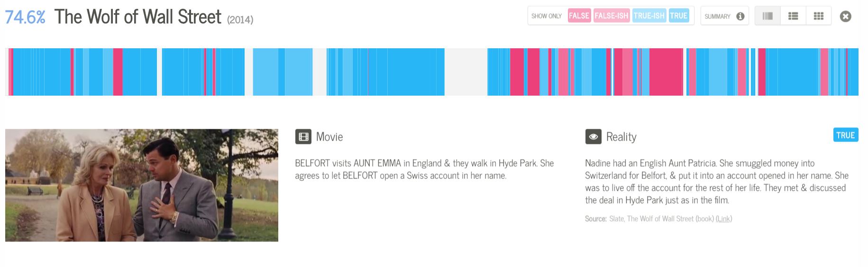Show only TRUE-ISH scenes
This screenshot has width=868, height=267.
pyautogui.click(x=649, y=16)
